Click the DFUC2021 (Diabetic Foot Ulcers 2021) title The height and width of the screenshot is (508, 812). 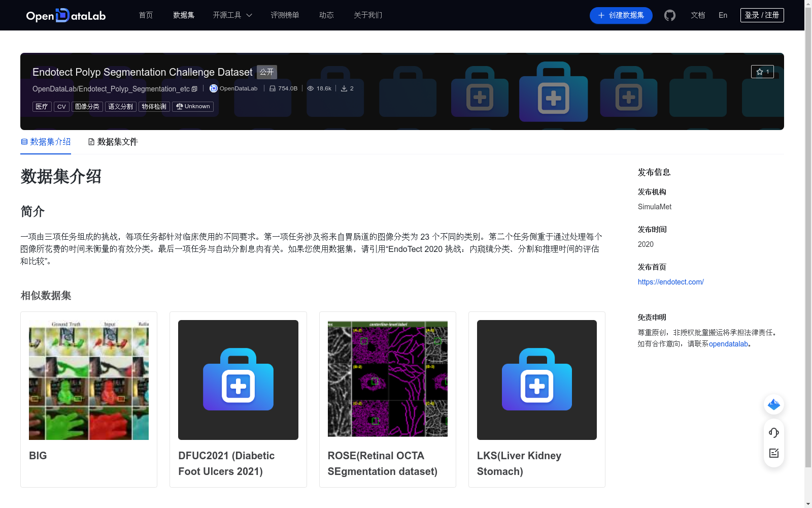(x=226, y=463)
